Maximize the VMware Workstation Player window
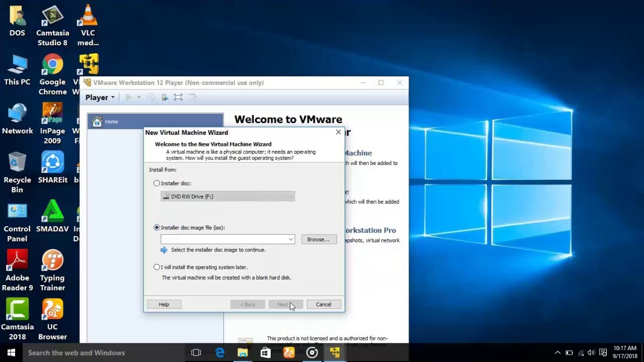 pyautogui.click(x=381, y=82)
